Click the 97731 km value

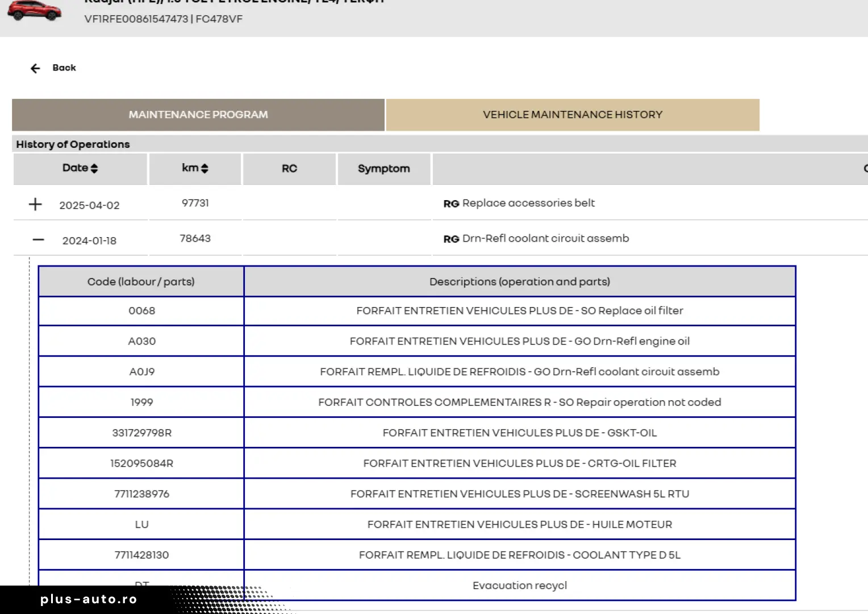195,203
